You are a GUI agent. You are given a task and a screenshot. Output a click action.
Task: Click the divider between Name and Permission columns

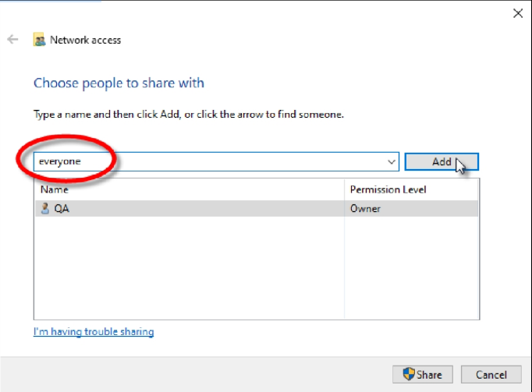[345, 189]
